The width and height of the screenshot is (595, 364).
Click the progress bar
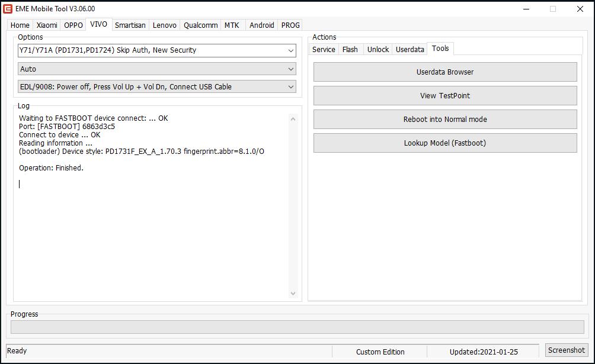[x=297, y=327]
